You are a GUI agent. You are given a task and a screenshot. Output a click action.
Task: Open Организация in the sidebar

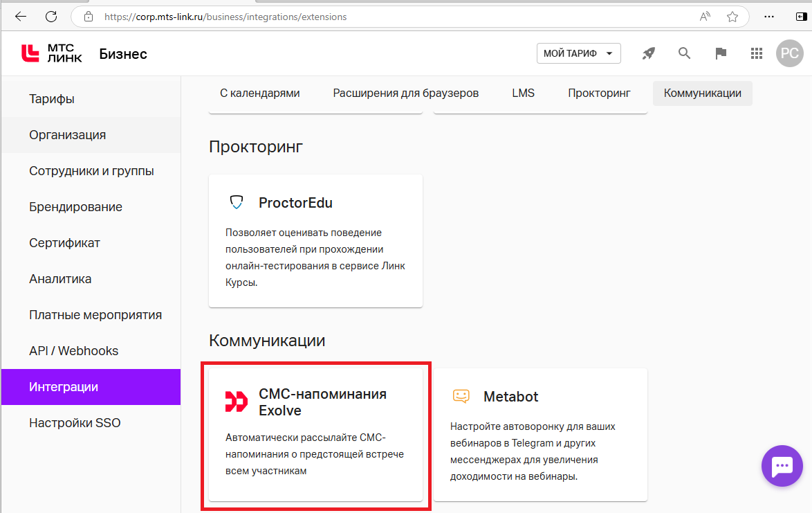click(91, 135)
